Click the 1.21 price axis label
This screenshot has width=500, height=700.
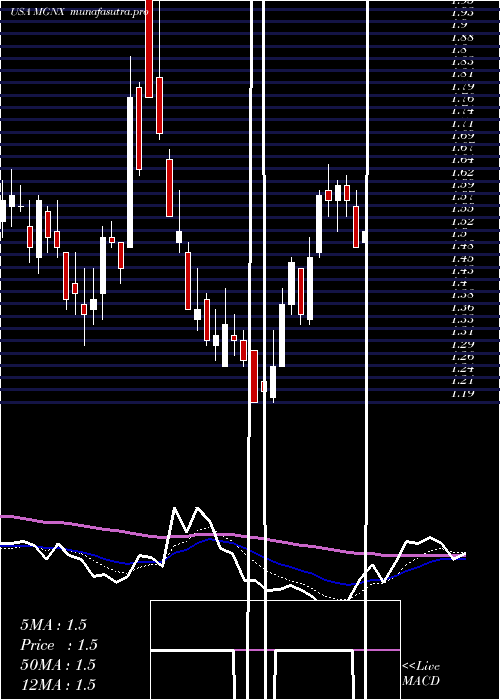pyautogui.click(x=462, y=381)
